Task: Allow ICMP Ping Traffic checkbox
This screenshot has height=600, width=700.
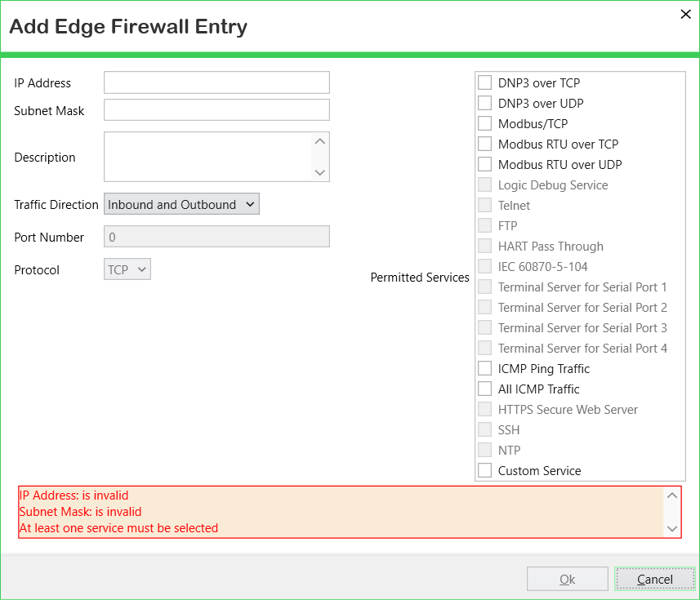Action: (x=485, y=369)
